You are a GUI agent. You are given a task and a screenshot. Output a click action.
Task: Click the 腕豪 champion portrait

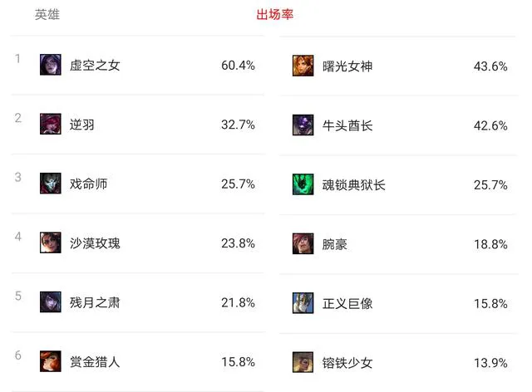coord(303,244)
